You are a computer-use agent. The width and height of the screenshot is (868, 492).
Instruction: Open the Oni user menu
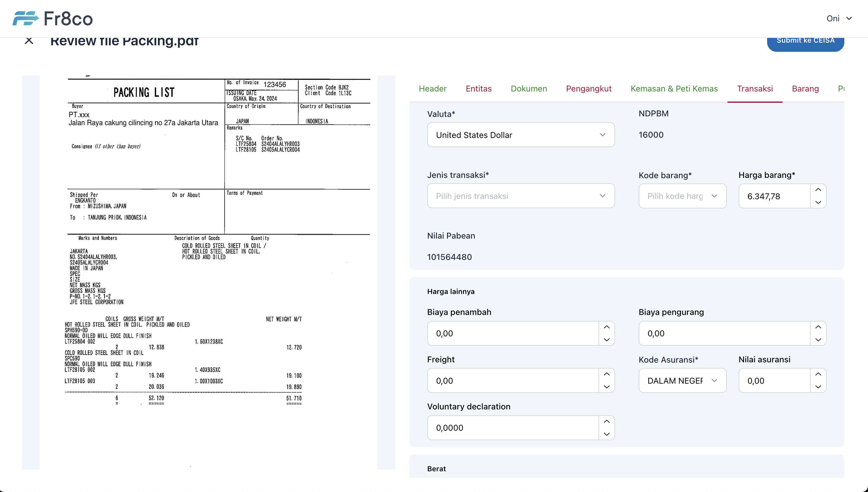click(x=839, y=19)
